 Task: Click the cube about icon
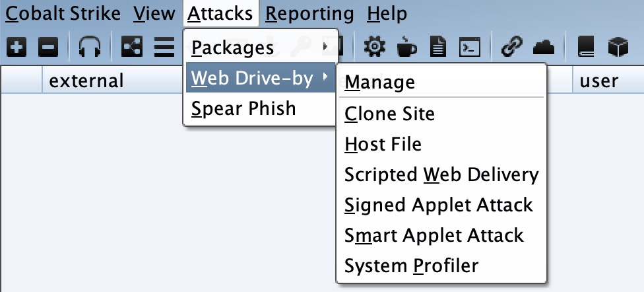(x=617, y=46)
